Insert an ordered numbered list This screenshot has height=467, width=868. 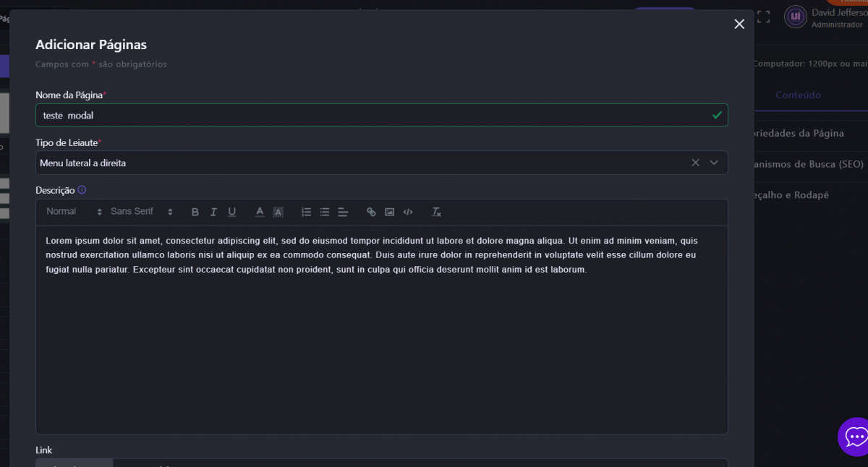click(306, 212)
